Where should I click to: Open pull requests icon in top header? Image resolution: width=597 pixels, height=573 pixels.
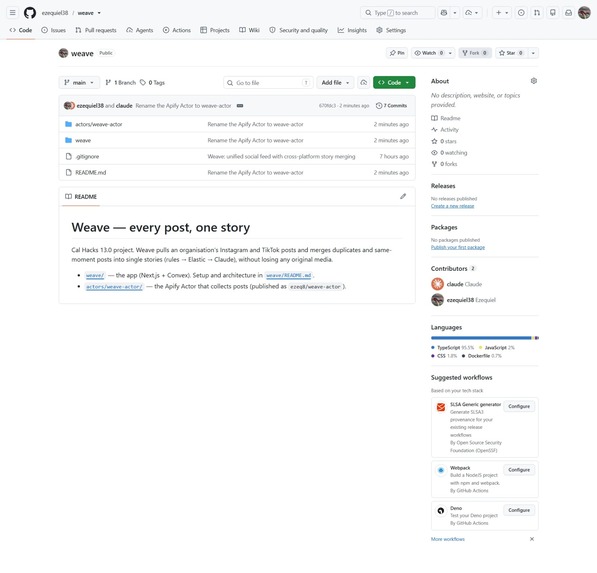coord(537,13)
